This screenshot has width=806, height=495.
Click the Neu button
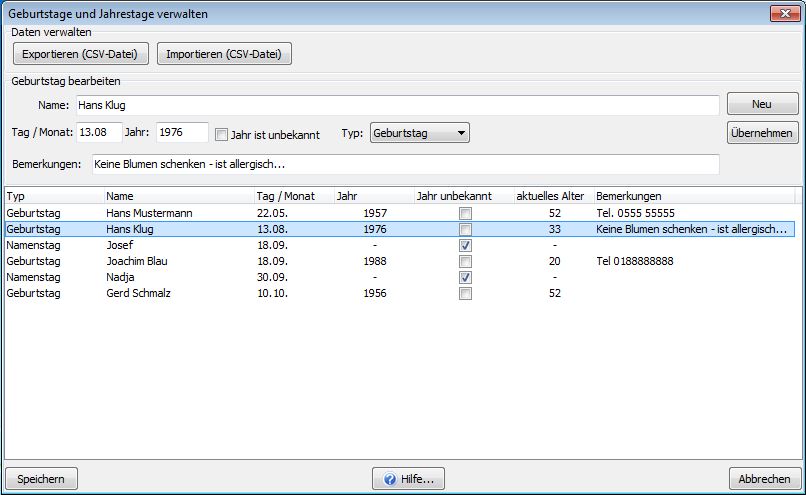762,104
